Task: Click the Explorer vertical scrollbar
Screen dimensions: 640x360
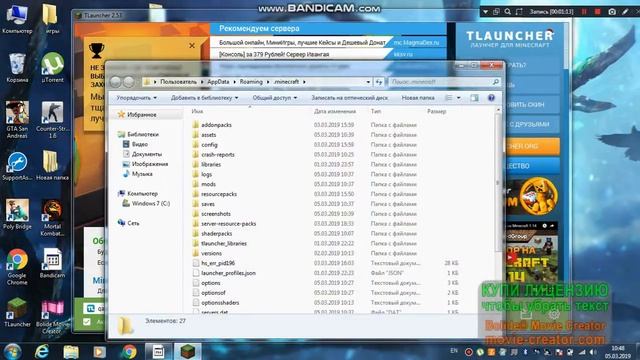Action: click(x=498, y=184)
